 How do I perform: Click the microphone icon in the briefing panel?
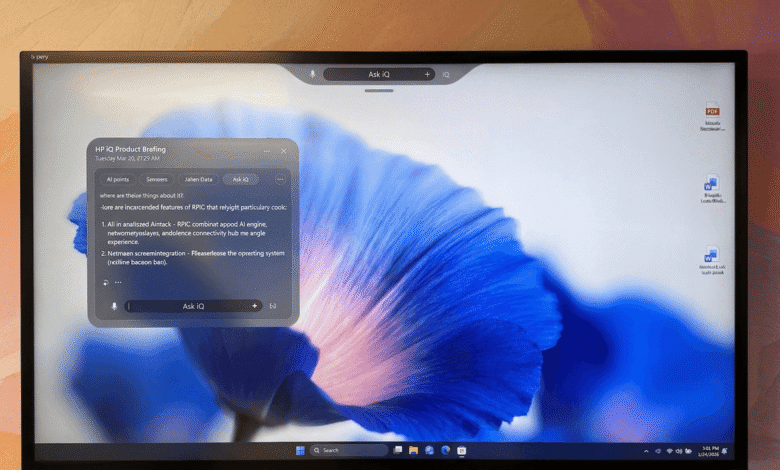point(114,306)
